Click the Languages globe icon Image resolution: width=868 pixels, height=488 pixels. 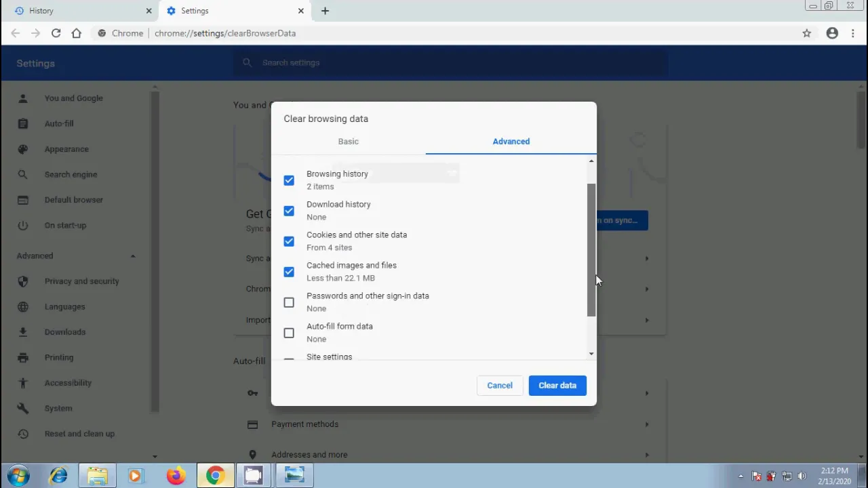point(23,306)
